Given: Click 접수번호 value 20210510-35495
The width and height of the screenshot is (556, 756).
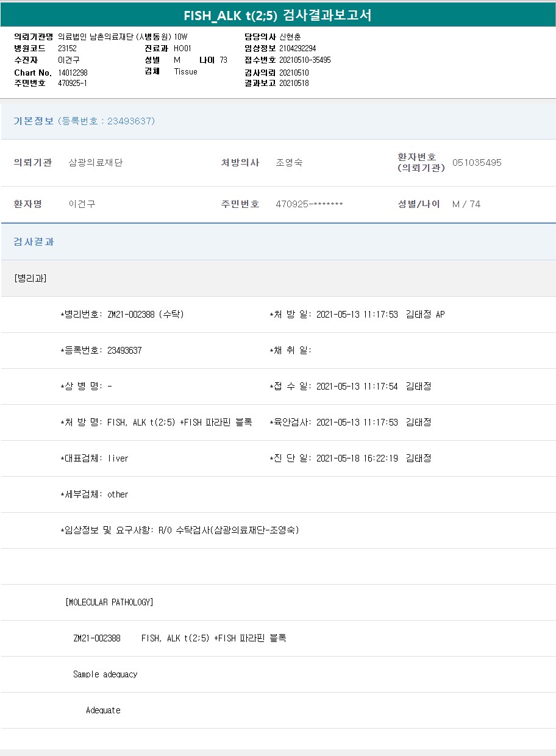Looking at the screenshot, I should click(305, 60).
